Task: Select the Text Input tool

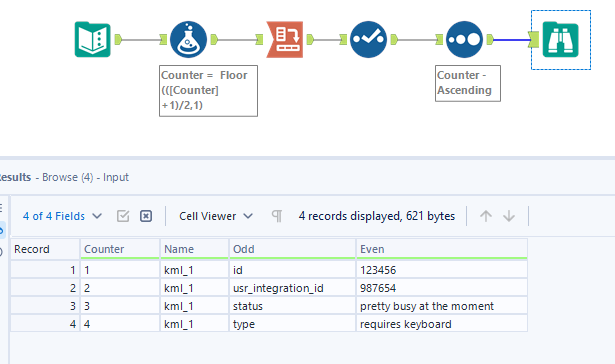Action: pos(93,40)
